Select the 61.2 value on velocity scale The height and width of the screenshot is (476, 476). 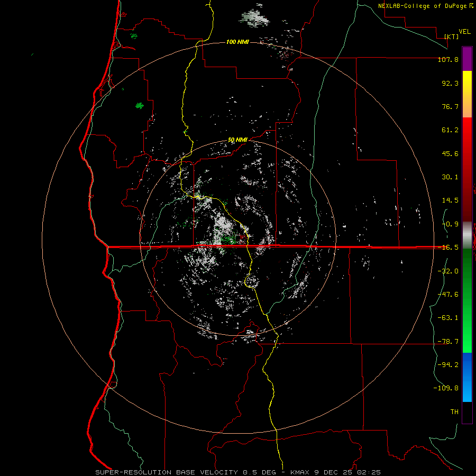(450, 130)
